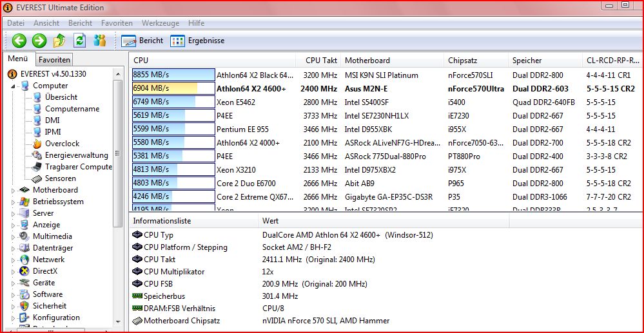
Task: Click the Motherboard icon in tree
Action: pyautogui.click(x=24, y=190)
